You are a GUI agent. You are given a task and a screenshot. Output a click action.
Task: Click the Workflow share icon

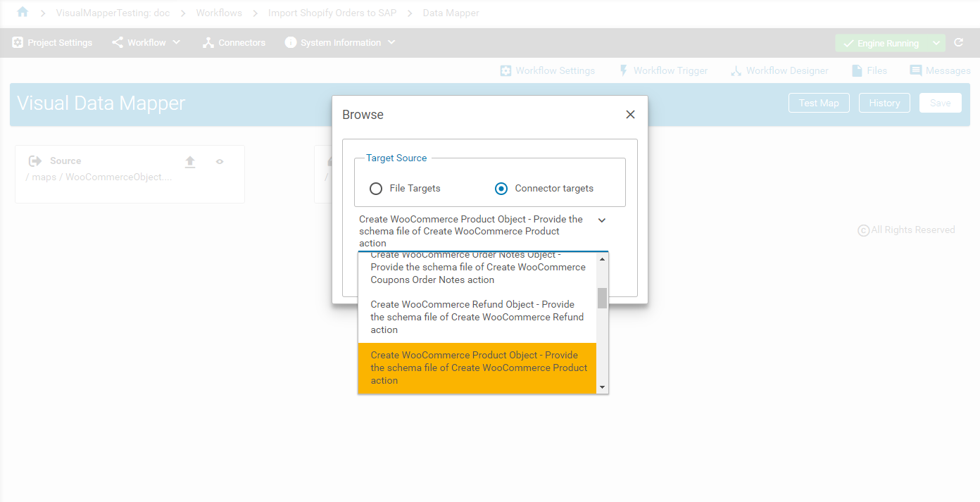(x=118, y=43)
